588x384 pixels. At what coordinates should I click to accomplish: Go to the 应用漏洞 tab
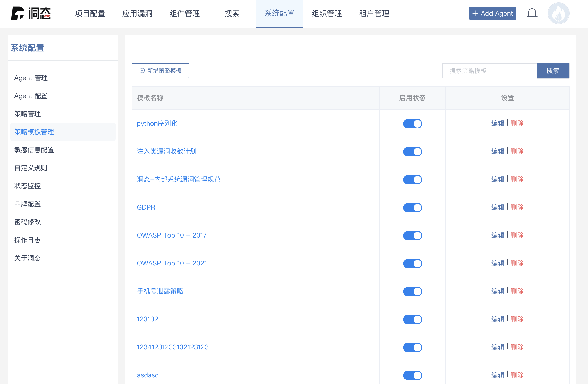pyautogui.click(x=137, y=13)
